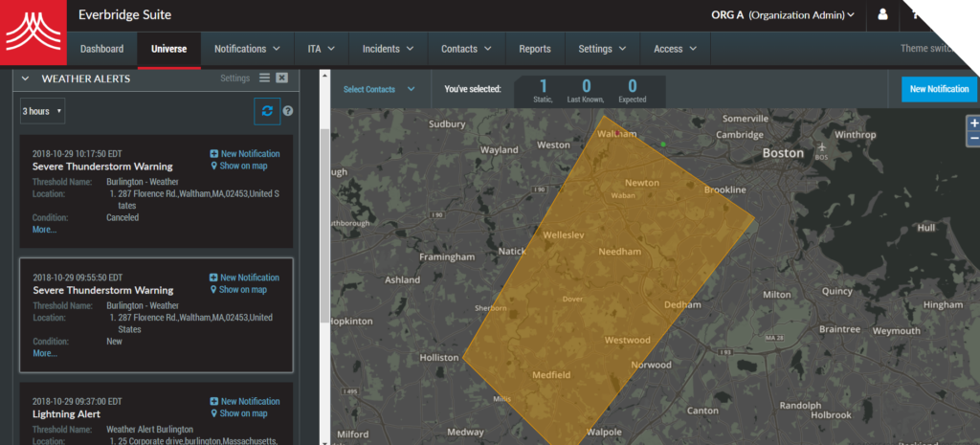Open the Weather Alerts panel list menu icon

coord(264,78)
